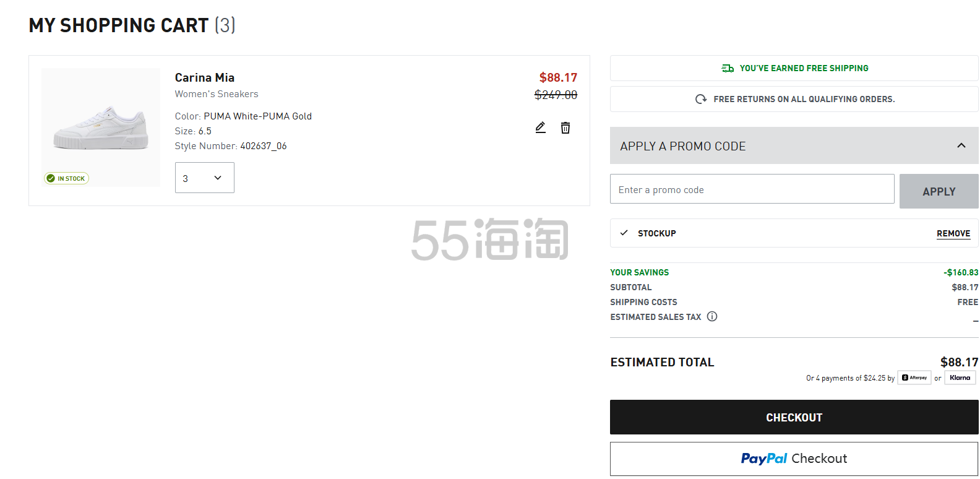Image resolution: width=980 pixels, height=479 pixels.
Task: Click the free returns circular arrow icon
Action: [x=701, y=99]
